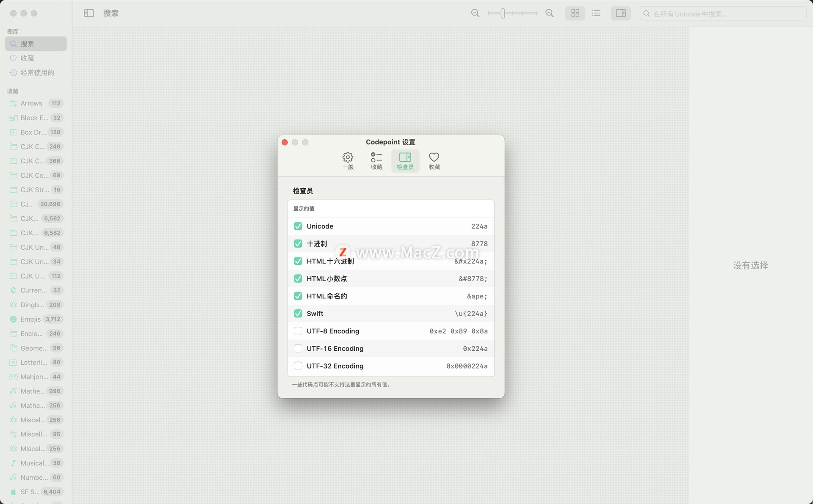The image size is (813, 504).
Task: Click the Mahjon... game controller icon
Action: tap(13, 377)
